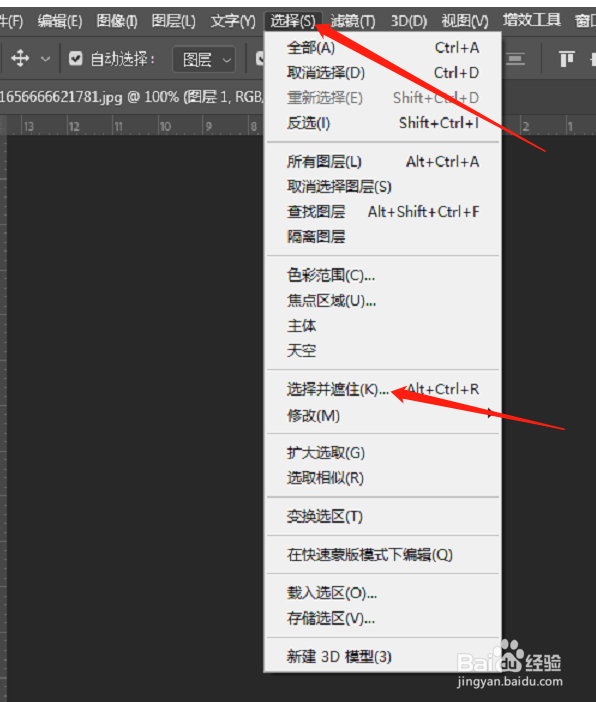Click the align center icon in options bar
596x702 pixels.
point(515,59)
